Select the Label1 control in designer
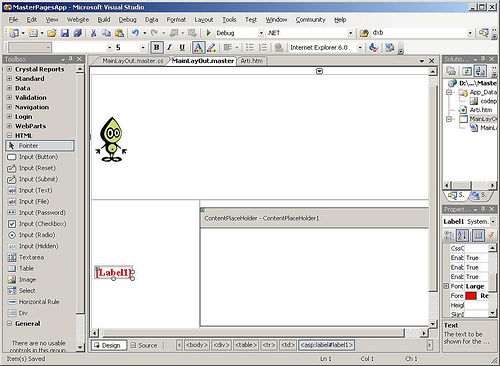This screenshot has width=500, height=366. [114, 272]
